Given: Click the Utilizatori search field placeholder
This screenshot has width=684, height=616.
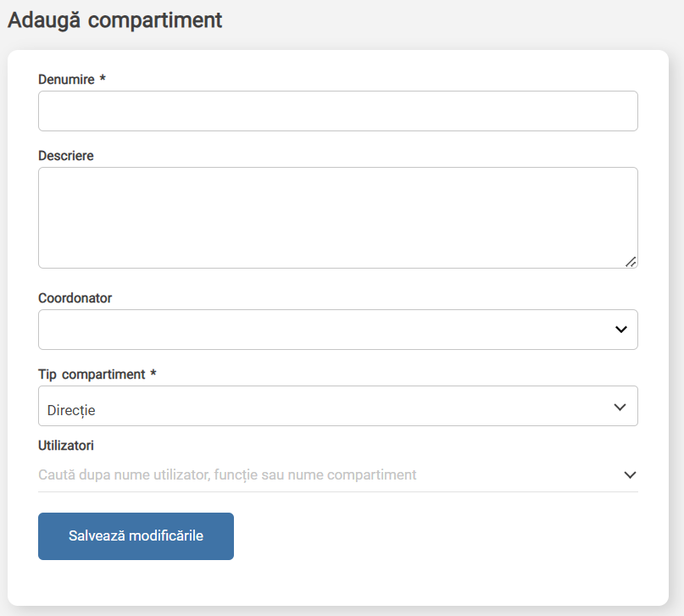Looking at the screenshot, I should [x=227, y=474].
